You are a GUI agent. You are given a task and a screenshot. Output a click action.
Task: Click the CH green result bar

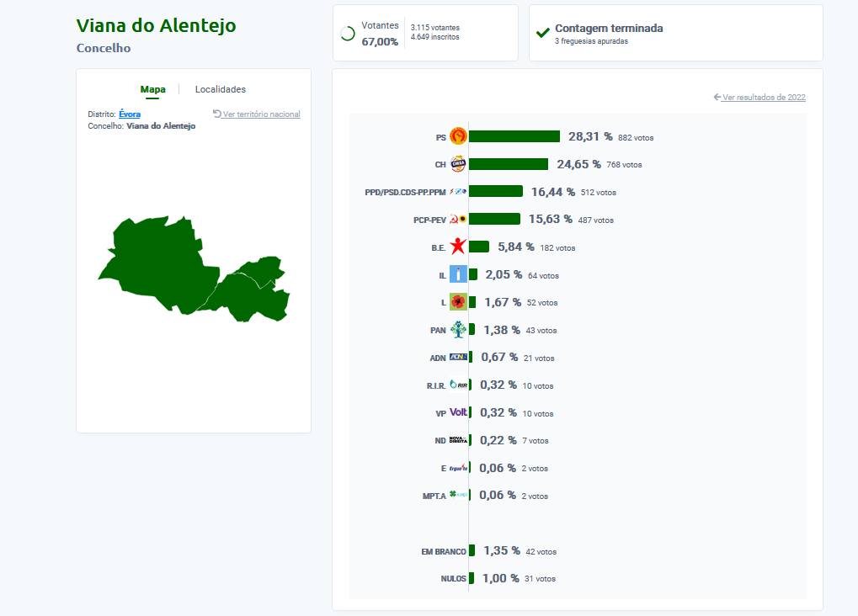pos(509,164)
